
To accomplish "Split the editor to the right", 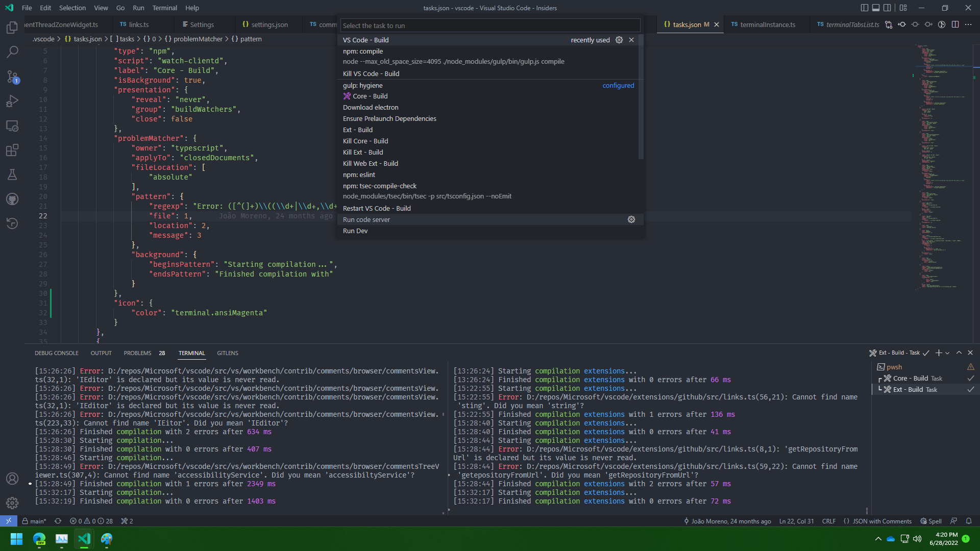I will (x=955, y=24).
